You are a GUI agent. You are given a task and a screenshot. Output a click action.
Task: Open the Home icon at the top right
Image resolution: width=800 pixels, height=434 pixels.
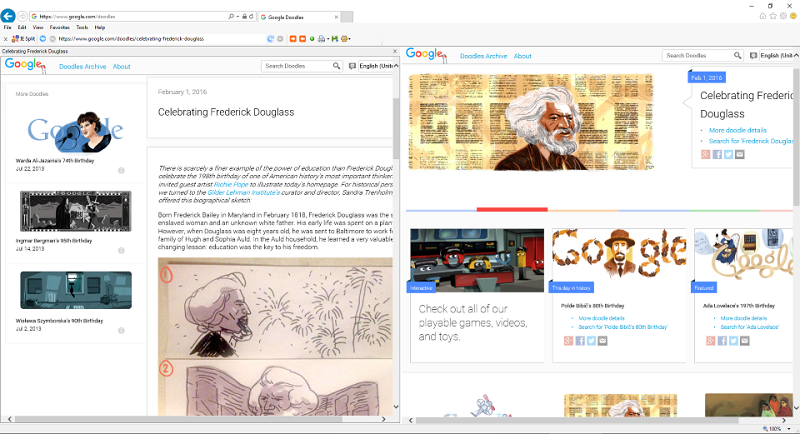coord(763,16)
